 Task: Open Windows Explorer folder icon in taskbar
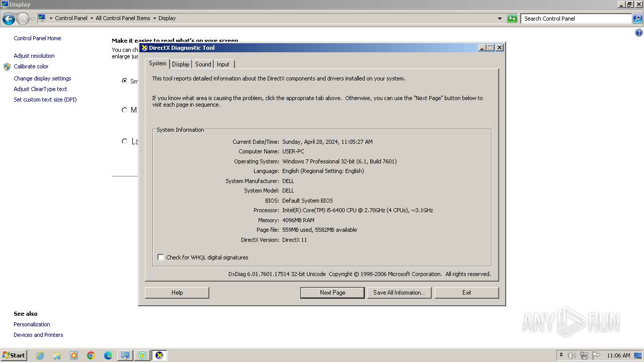(x=57, y=355)
